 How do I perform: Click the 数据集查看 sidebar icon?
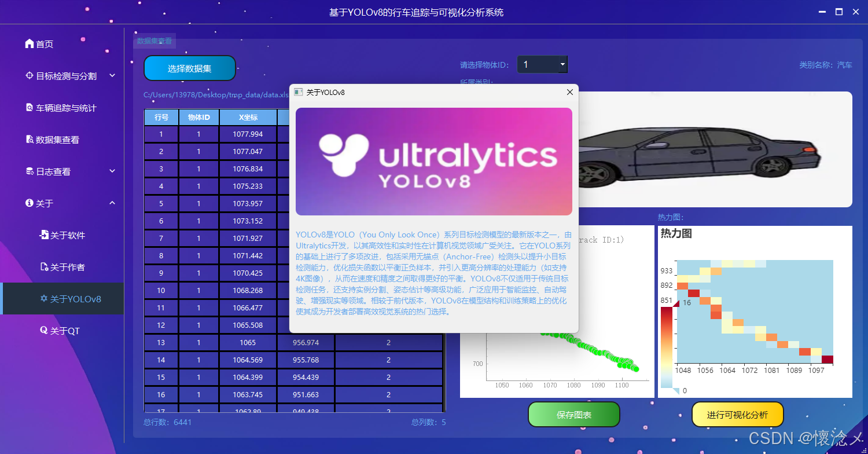(x=29, y=139)
